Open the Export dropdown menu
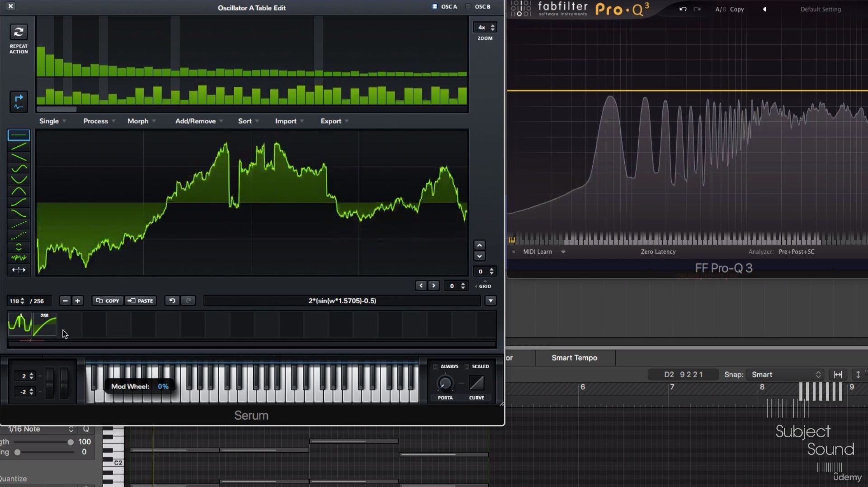 [x=335, y=121]
